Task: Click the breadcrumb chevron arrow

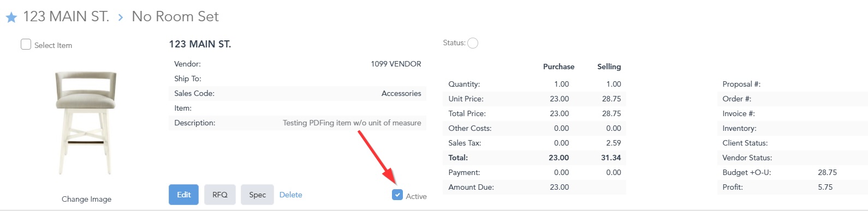Action: point(121,17)
